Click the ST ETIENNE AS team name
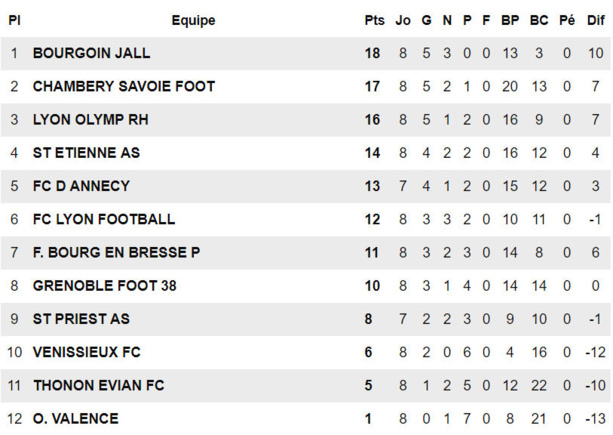This screenshot has height=435, width=613. (86, 153)
